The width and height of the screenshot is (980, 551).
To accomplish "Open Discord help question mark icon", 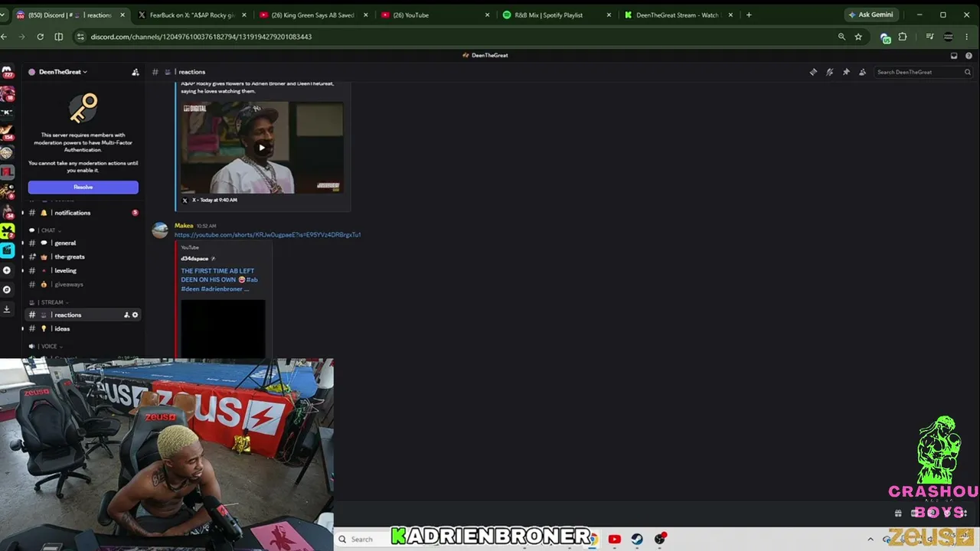I will [x=969, y=55].
